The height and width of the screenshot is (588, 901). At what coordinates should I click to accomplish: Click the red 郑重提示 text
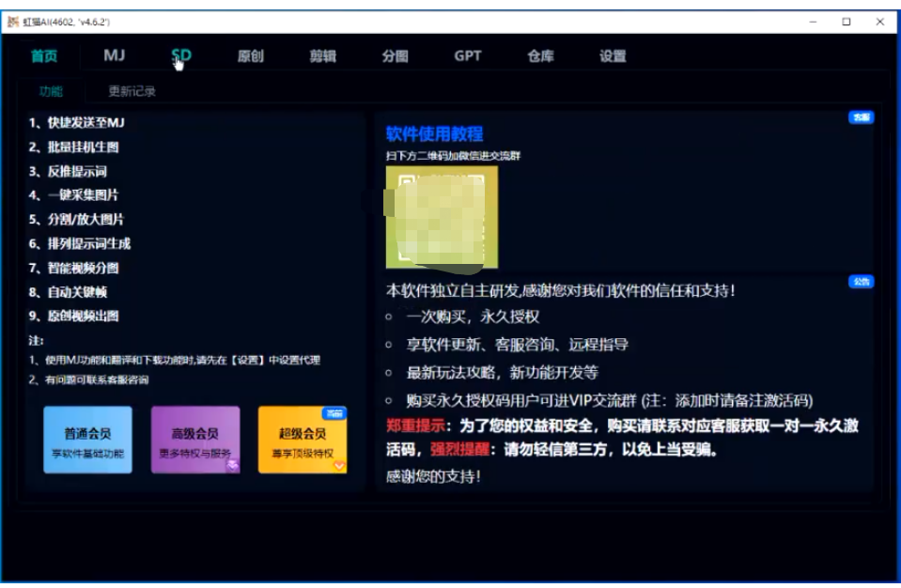pyautogui.click(x=415, y=426)
